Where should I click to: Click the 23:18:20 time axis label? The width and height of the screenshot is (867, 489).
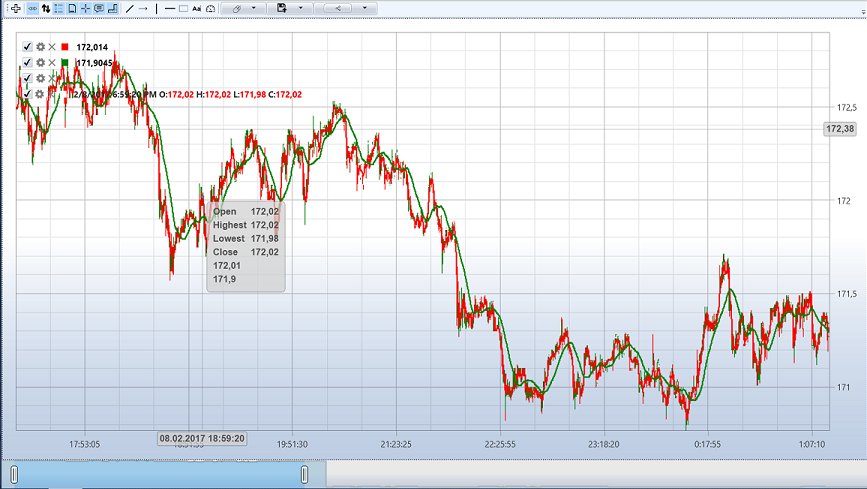coord(604,444)
